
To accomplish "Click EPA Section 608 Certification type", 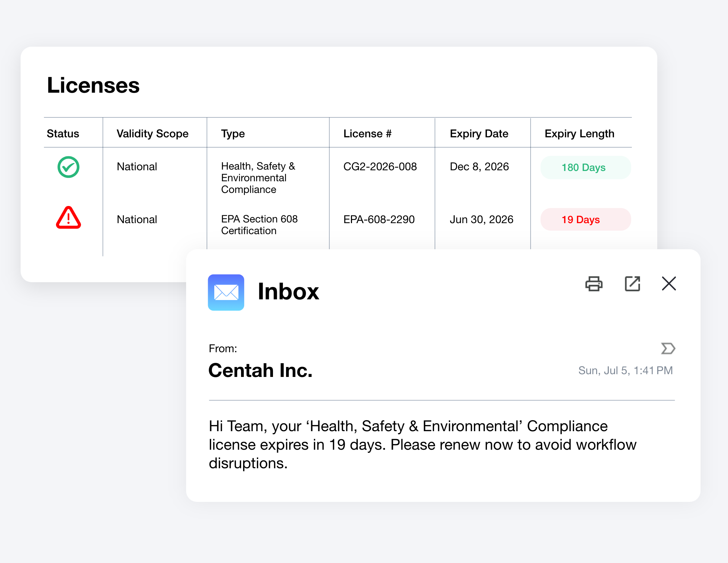I will pyautogui.click(x=259, y=225).
